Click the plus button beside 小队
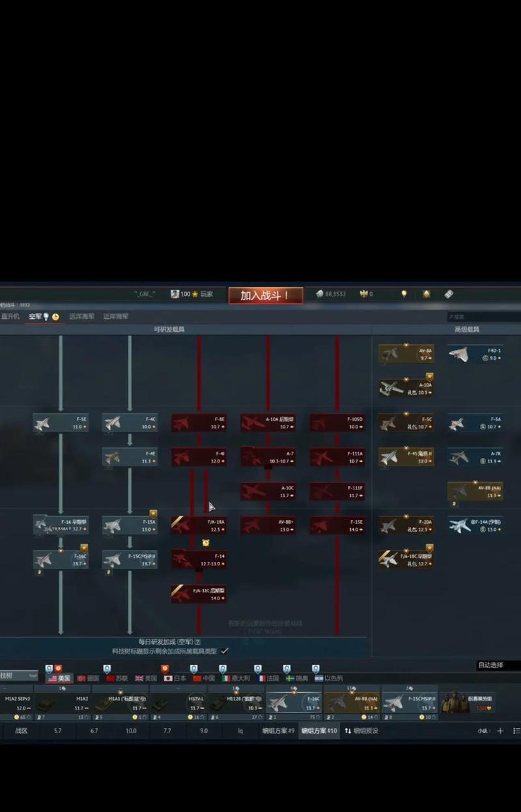 pyautogui.click(x=500, y=731)
